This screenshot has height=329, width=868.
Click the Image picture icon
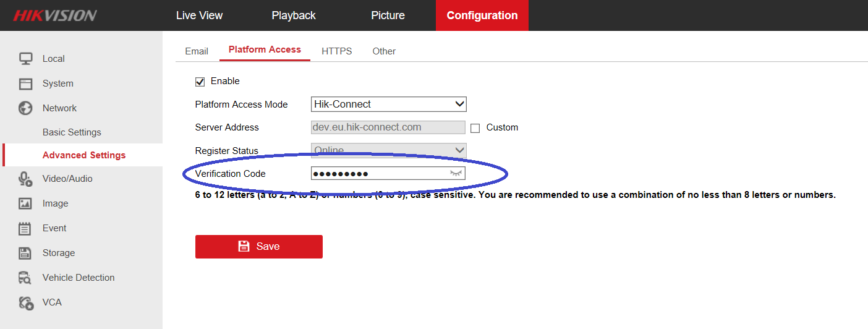[x=25, y=203]
